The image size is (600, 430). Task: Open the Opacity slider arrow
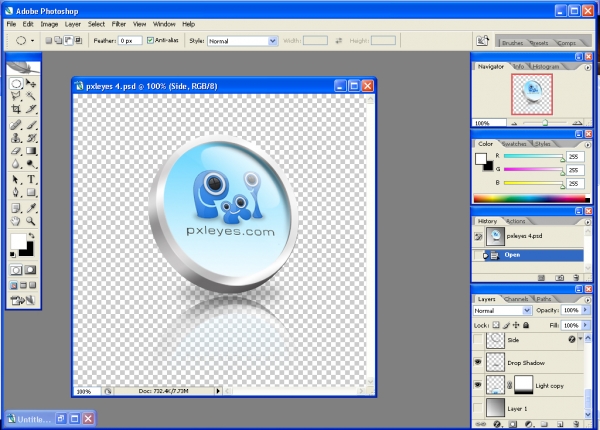585,310
